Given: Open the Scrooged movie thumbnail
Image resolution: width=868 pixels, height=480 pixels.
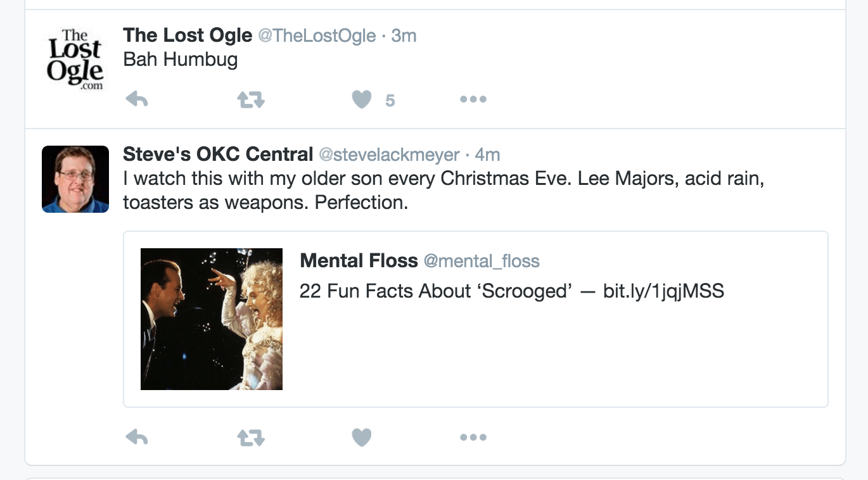Looking at the screenshot, I should 212,319.
